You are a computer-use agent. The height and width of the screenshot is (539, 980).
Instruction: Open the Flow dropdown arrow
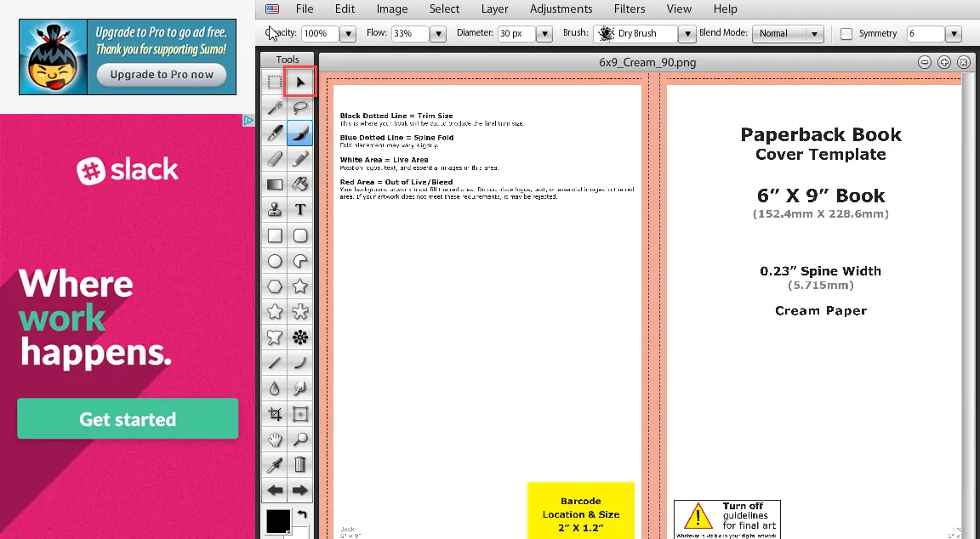[438, 34]
